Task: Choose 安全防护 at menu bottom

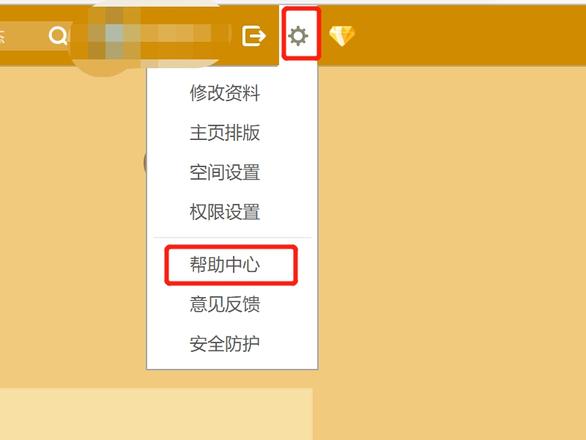Action: [225, 344]
